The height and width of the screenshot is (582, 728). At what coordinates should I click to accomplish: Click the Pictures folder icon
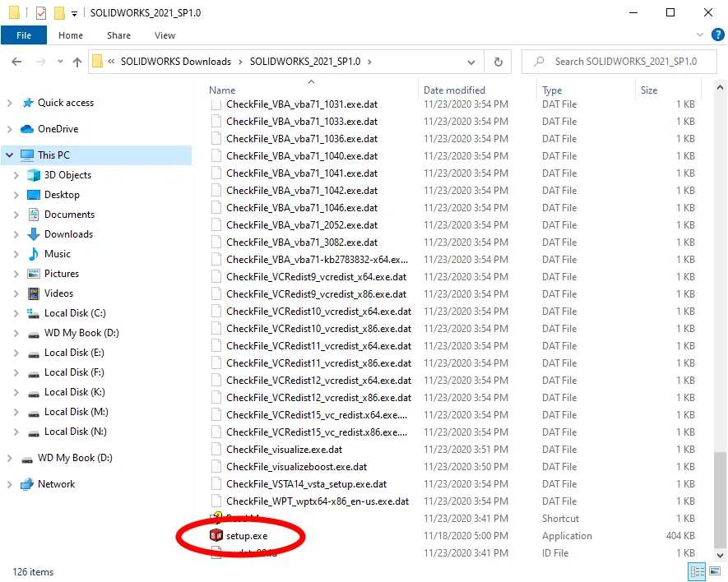pos(34,274)
